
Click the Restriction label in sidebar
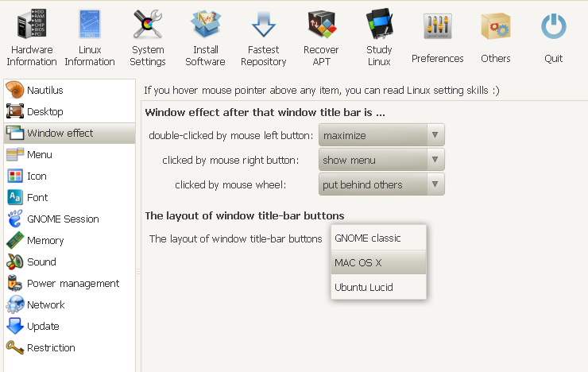pyautogui.click(x=51, y=347)
